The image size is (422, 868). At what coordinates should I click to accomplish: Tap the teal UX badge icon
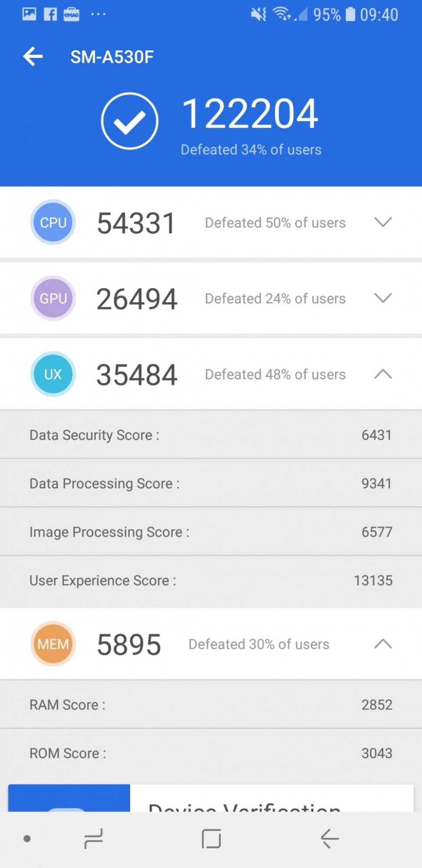[53, 374]
